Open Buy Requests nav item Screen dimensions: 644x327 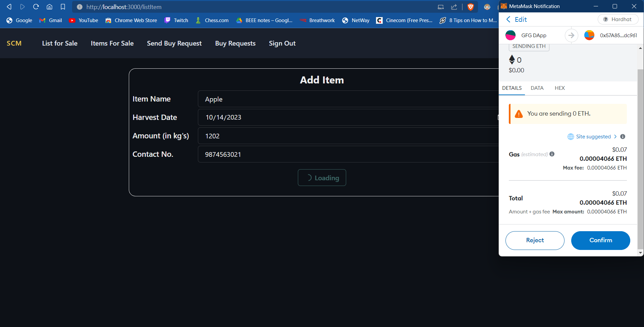[x=235, y=43]
